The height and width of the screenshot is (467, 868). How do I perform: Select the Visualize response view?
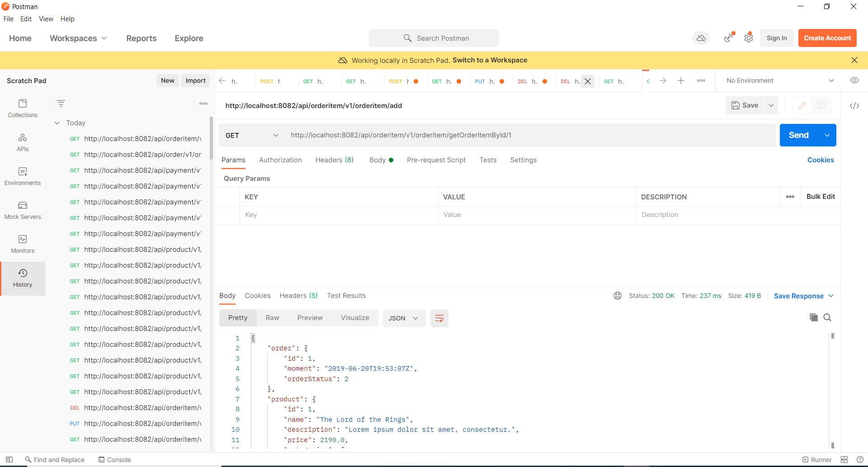click(355, 318)
